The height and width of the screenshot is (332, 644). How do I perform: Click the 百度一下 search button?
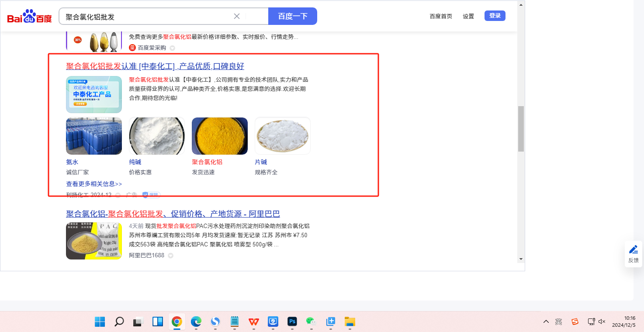coord(293,16)
